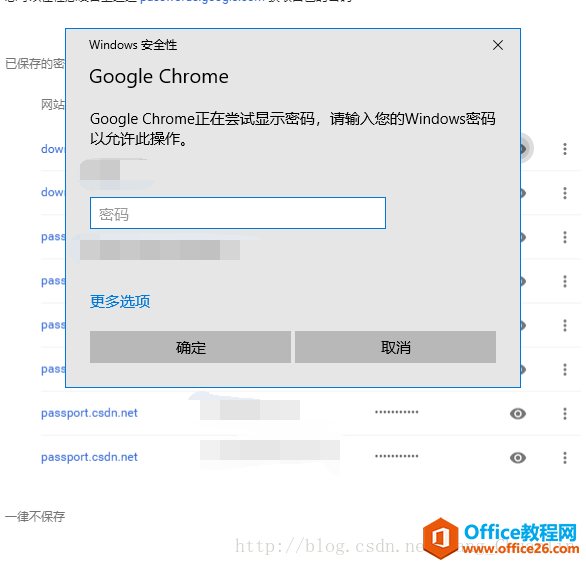
Task: Open three-dot menu for fifth saved password row
Action: pyautogui.click(x=565, y=325)
